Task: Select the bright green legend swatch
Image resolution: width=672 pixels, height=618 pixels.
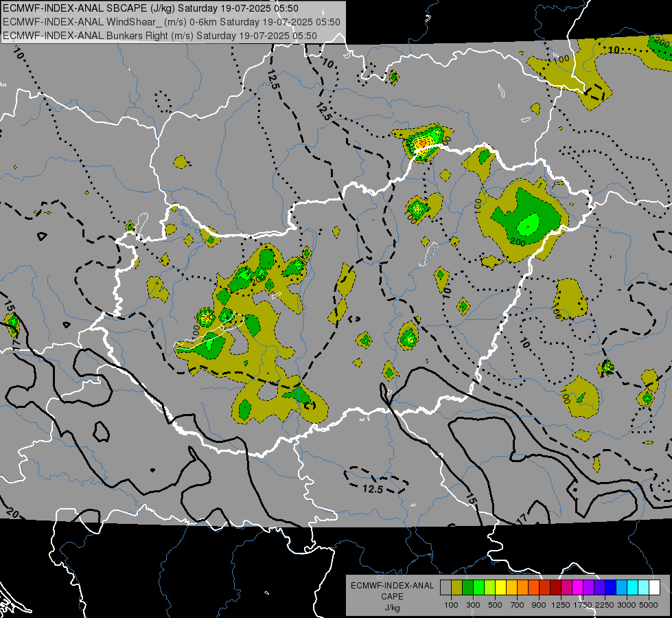Action: 478,587
